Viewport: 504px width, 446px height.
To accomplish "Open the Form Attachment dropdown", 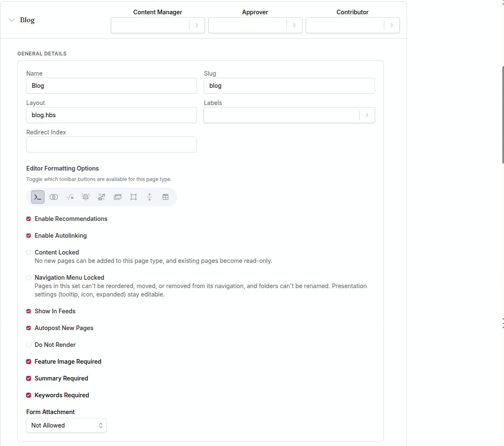I will 66,425.
